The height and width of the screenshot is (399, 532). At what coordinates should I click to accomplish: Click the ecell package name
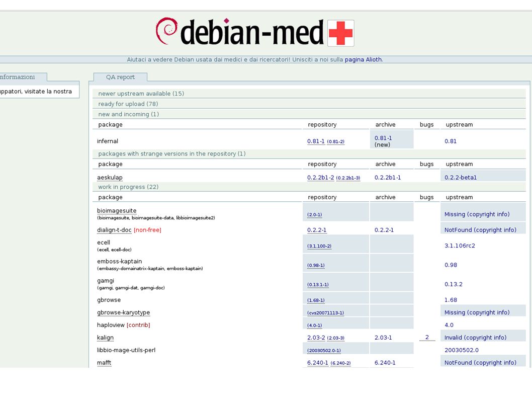104,243
